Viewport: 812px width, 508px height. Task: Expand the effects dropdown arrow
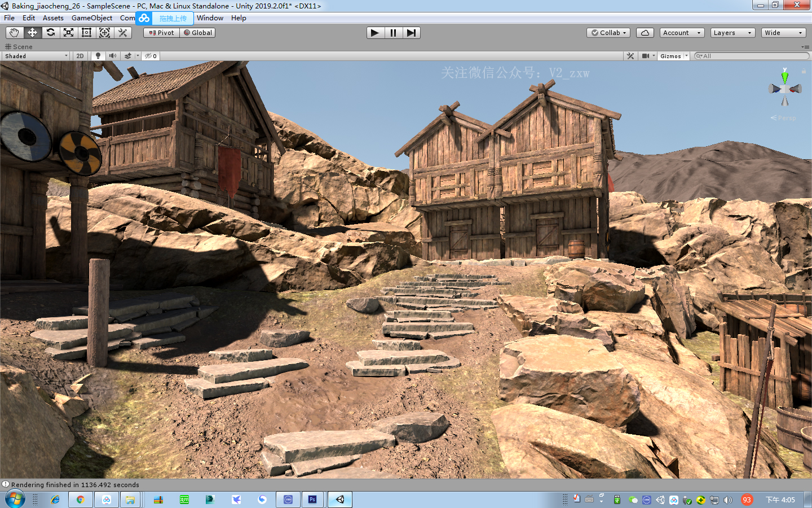point(138,56)
